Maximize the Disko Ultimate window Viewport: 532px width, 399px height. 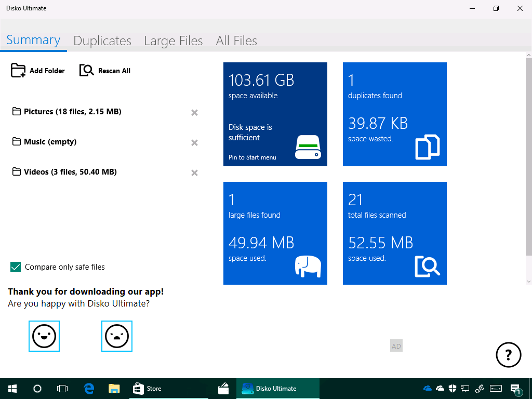pyautogui.click(x=496, y=8)
